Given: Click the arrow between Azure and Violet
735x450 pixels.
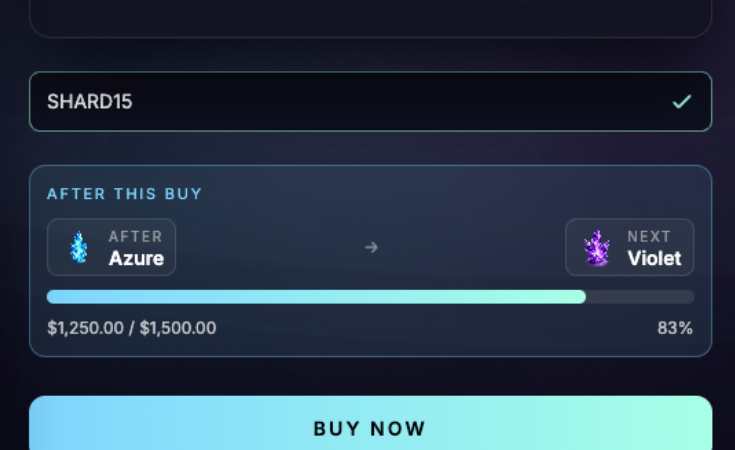Looking at the screenshot, I should (371, 247).
